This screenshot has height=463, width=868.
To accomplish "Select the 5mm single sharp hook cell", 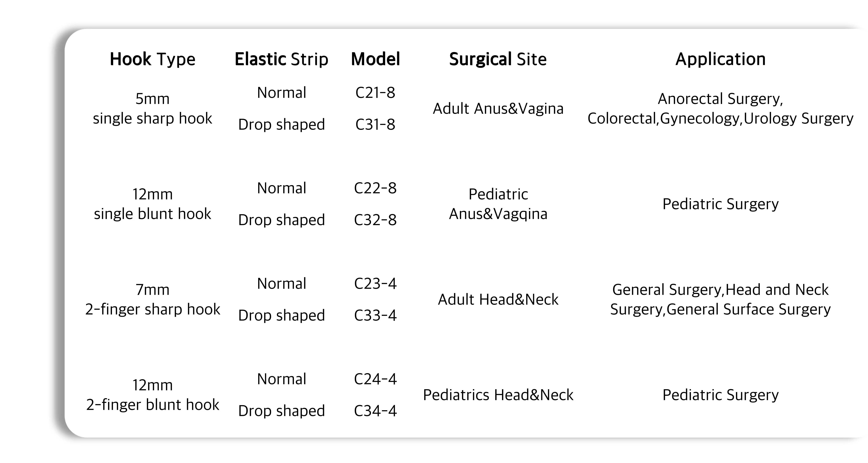I will coord(152,109).
